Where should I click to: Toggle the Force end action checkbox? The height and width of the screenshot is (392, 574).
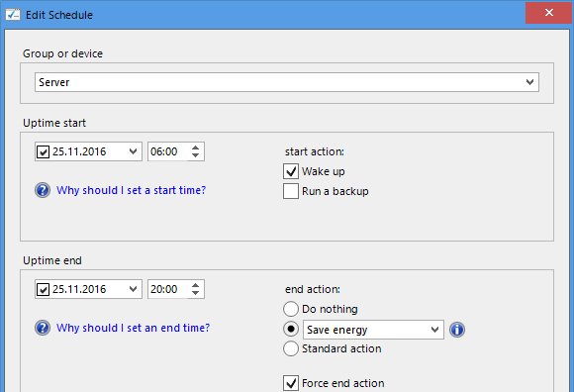291,383
